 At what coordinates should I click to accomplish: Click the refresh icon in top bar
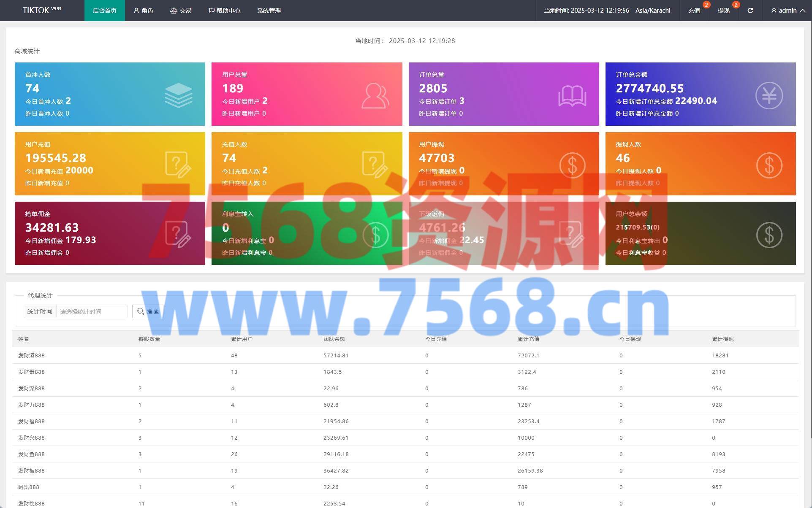[x=750, y=11]
